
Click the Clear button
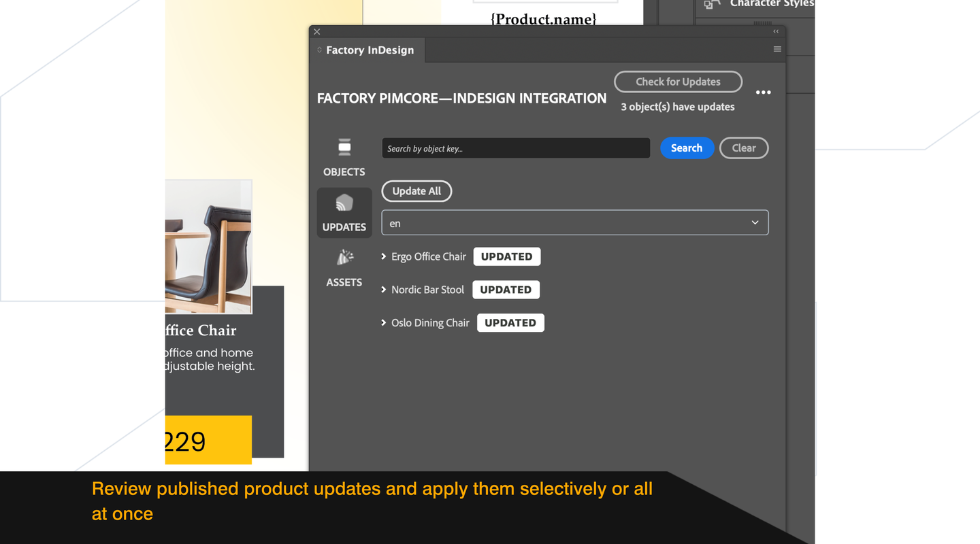[744, 148]
